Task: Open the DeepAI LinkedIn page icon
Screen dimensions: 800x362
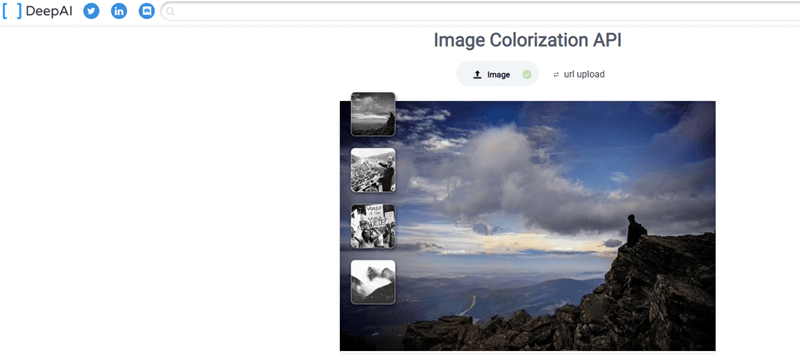Action: tap(119, 11)
